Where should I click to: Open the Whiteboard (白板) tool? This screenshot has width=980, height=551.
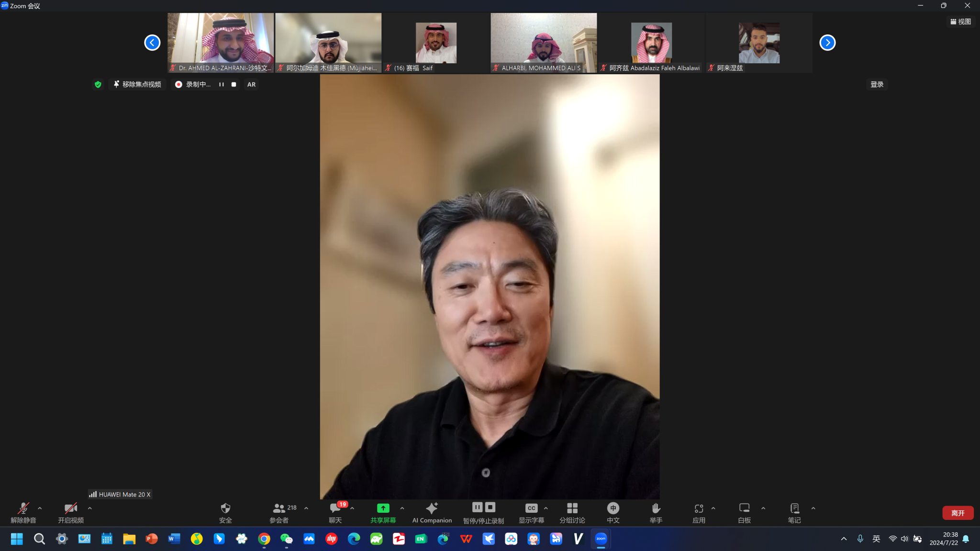point(744,512)
